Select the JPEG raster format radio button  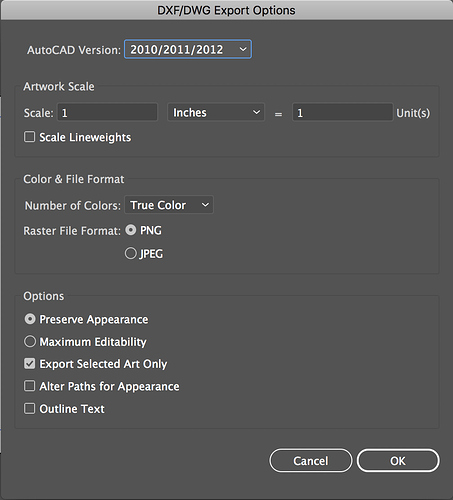(x=131, y=253)
